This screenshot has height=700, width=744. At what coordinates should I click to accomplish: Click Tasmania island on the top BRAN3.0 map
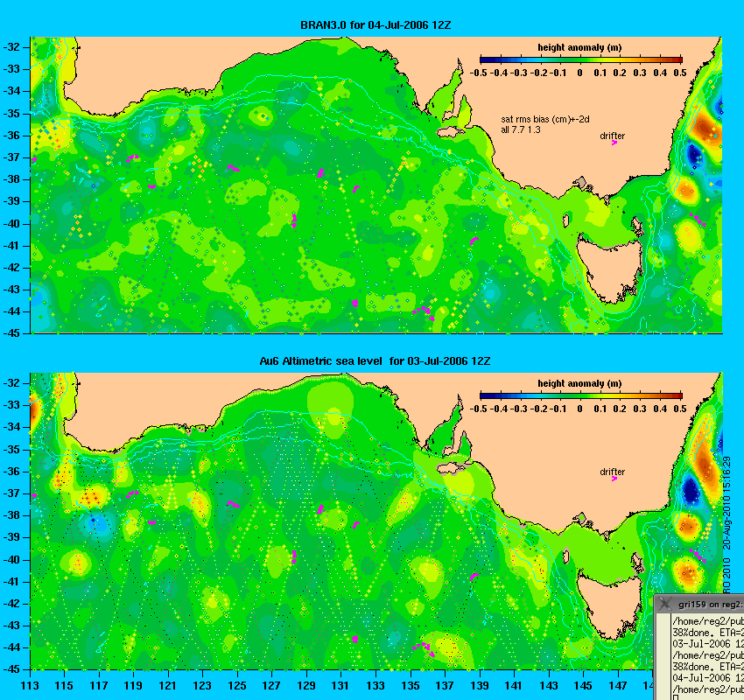point(610,269)
